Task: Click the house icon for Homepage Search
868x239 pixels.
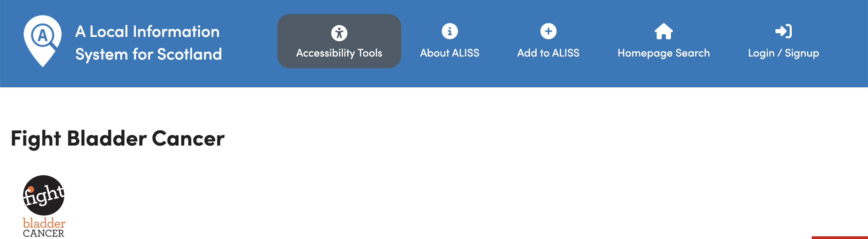Action: 664,31
